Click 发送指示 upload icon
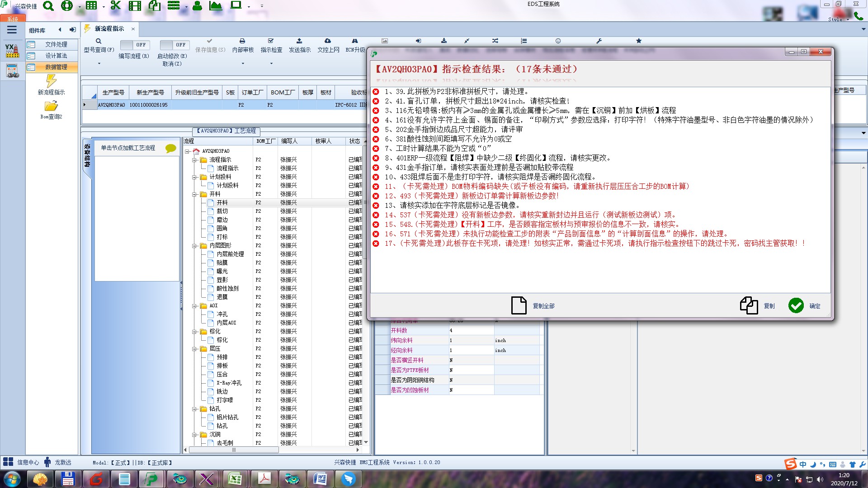The width and height of the screenshot is (868, 488). click(299, 41)
